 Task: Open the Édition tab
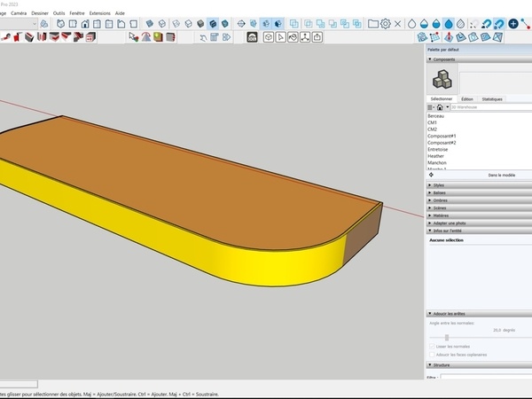[x=467, y=99]
